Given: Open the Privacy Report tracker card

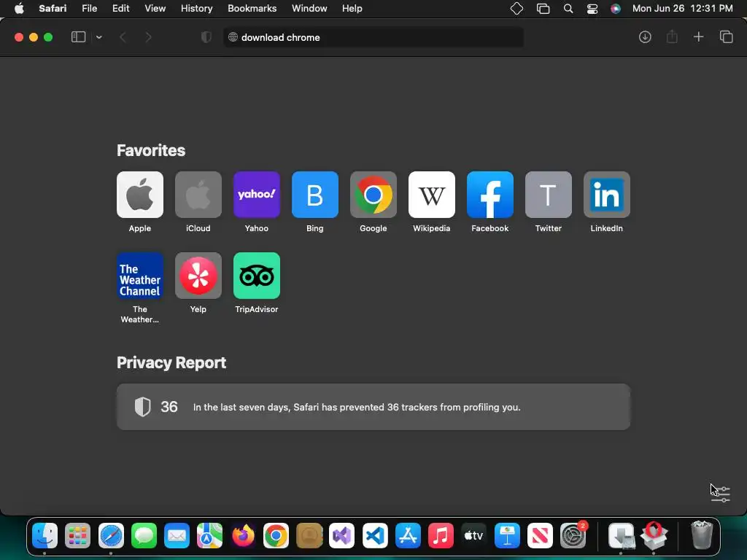Looking at the screenshot, I should pyautogui.click(x=373, y=407).
